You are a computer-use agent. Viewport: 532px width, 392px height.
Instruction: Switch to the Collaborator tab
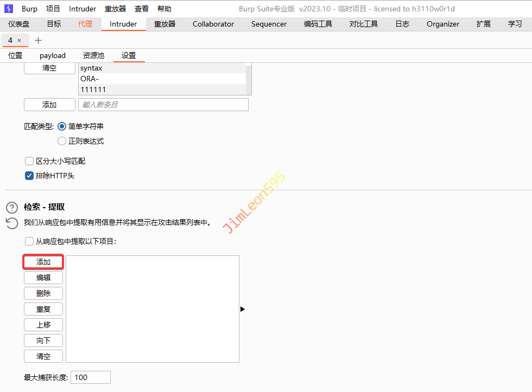(213, 24)
